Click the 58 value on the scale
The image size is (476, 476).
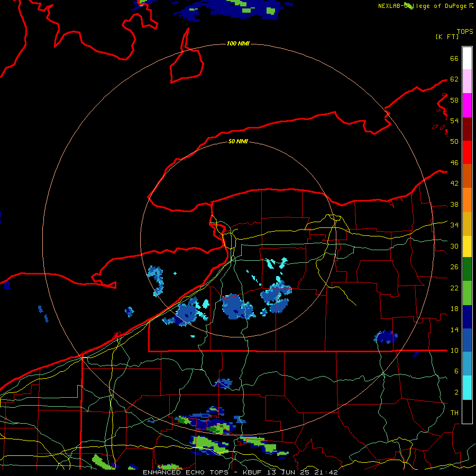[454, 100]
